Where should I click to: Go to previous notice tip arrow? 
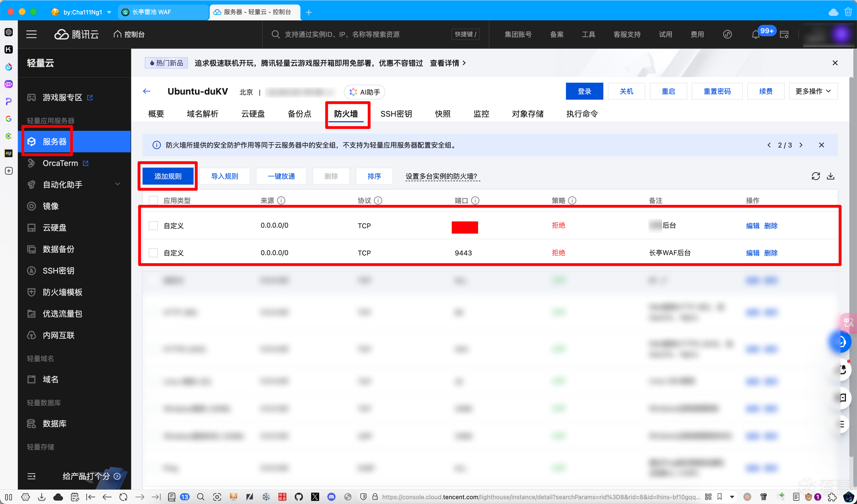tap(769, 145)
